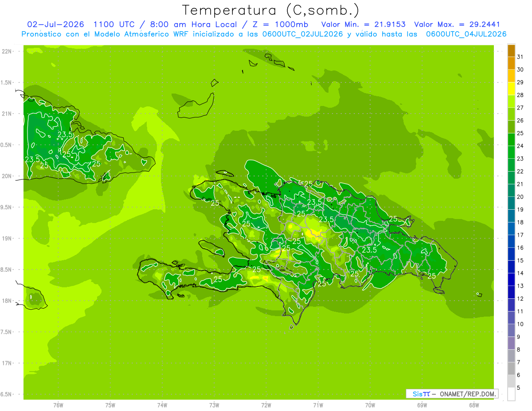Click the Valor Min. = 21.9153 text
The height and width of the screenshot is (411, 532).
(364, 24)
